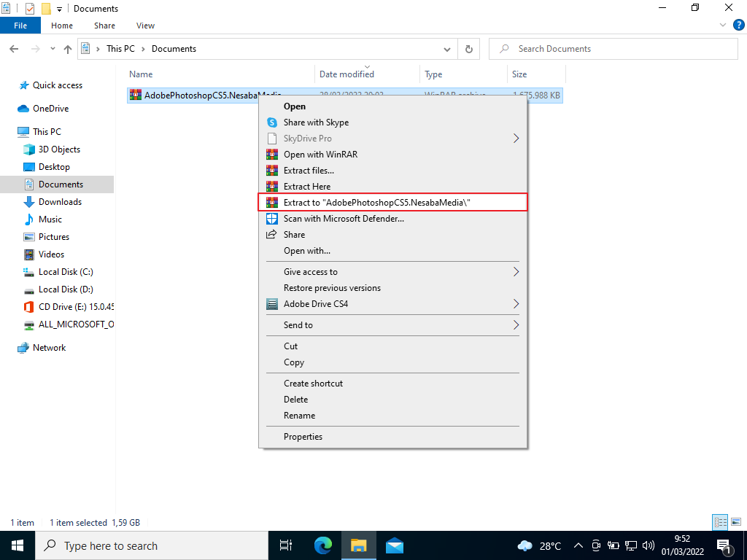
Task: Switch to Details view icon
Action: click(x=720, y=522)
